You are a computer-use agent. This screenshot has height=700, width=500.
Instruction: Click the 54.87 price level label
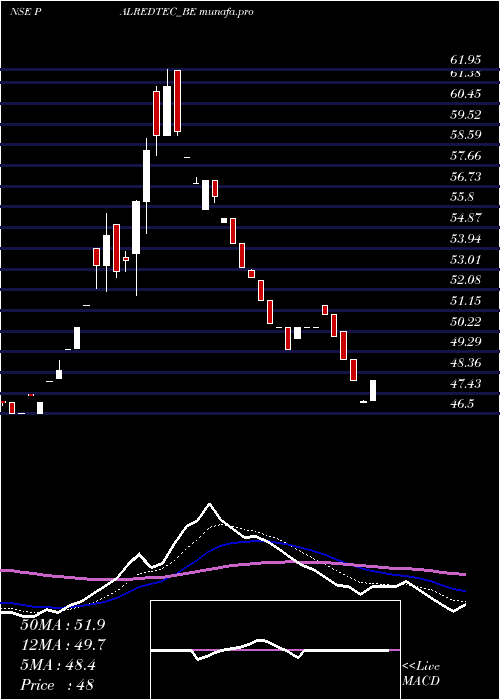pos(465,218)
